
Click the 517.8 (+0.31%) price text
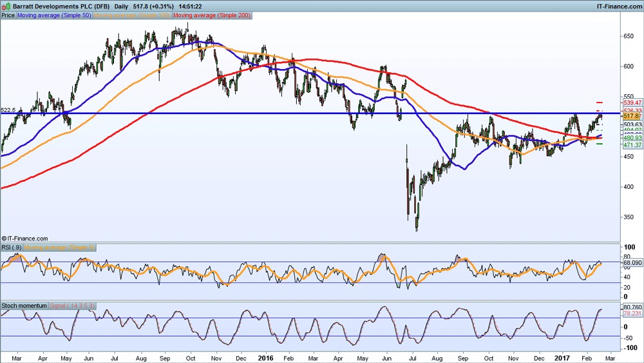[x=153, y=6]
